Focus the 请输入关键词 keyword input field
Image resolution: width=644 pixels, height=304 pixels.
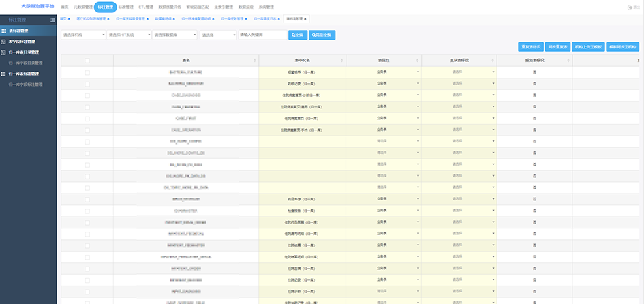click(x=262, y=35)
